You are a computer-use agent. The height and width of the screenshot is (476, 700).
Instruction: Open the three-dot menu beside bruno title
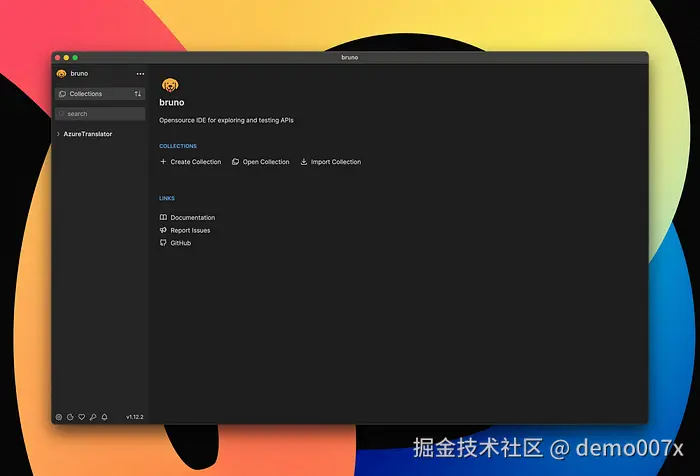[140, 74]
